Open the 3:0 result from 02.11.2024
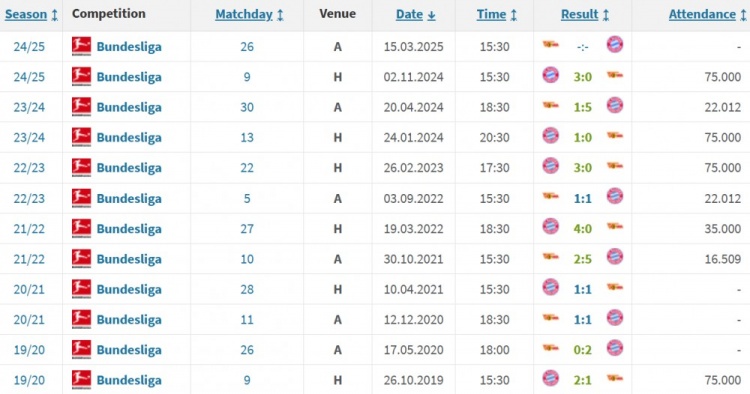This screenshot has height=394, width=750. (x=583, y=77)
